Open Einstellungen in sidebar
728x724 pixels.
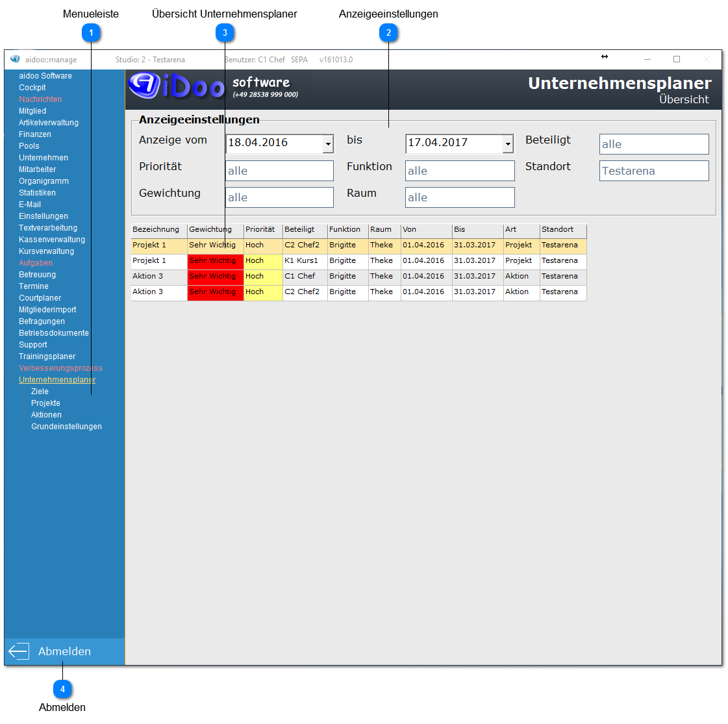tap(43, 216)
